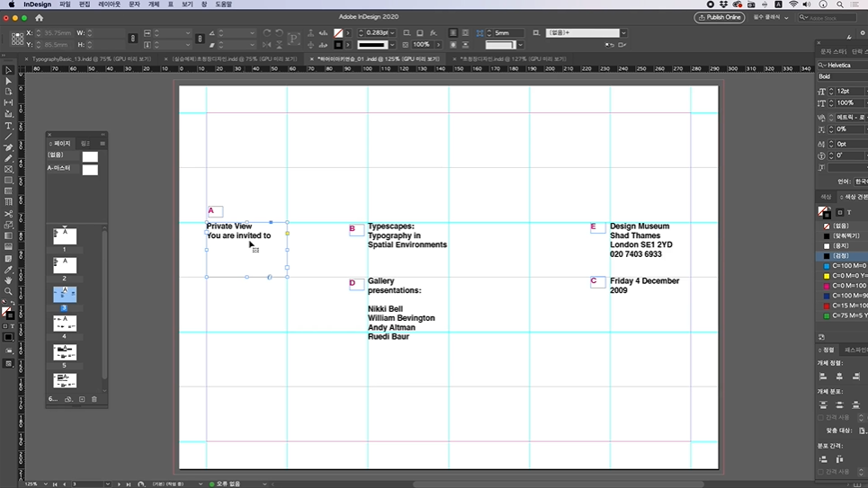
Task: Open stroke style line dropdown
Action: click(x=392, y=45)
